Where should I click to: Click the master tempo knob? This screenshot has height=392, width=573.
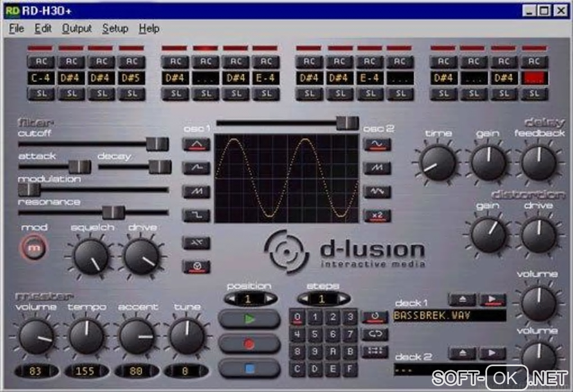(x=87, y=337)
